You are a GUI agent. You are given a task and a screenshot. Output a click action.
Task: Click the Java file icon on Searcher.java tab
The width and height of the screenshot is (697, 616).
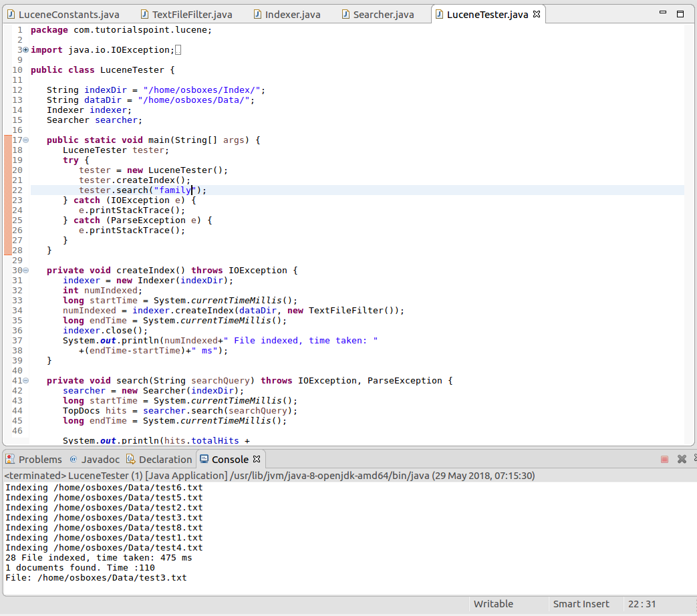pos(345,14)
